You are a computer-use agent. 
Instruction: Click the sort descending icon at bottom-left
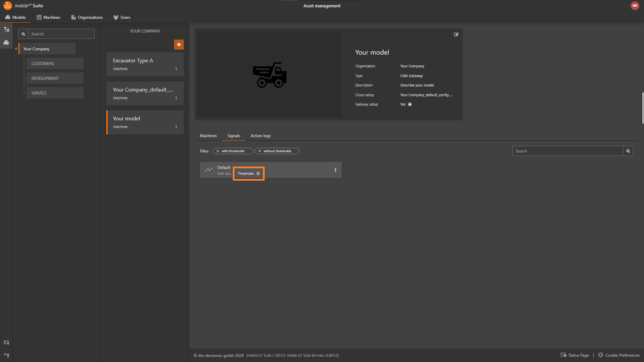tap(6, 342)
